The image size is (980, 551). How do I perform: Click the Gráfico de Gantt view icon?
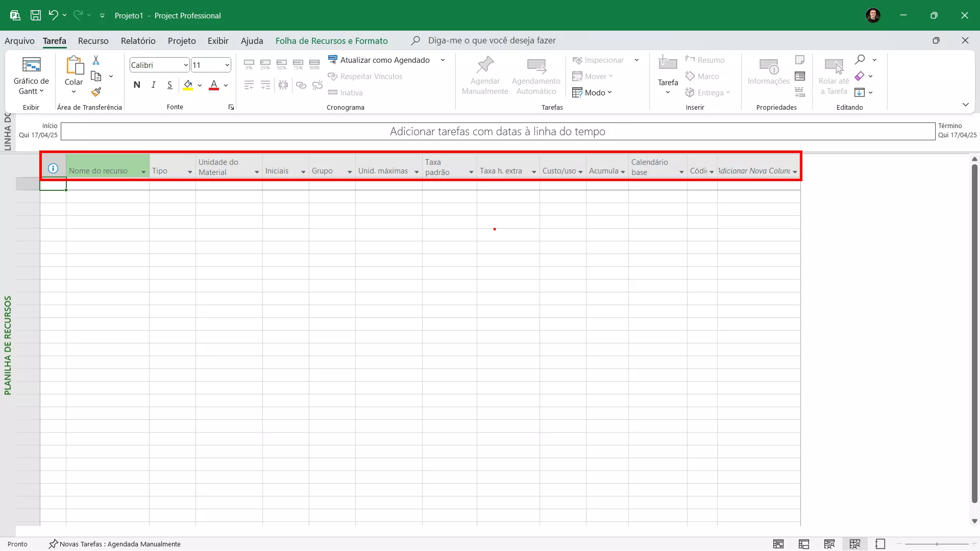(31, 65)
